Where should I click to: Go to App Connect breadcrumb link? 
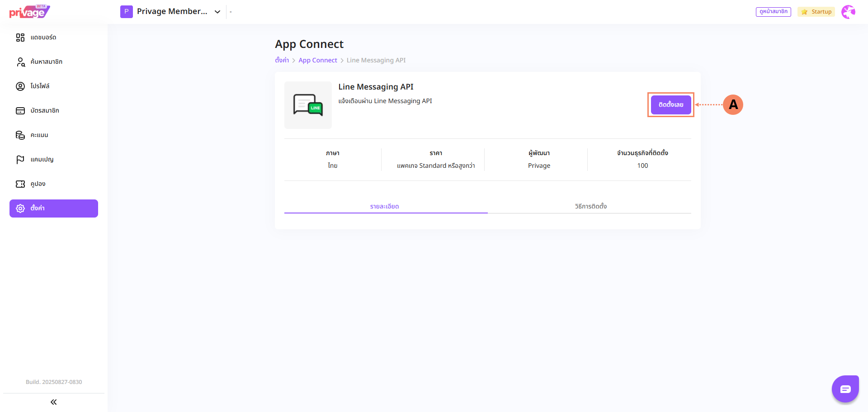[x=318, y=60]
